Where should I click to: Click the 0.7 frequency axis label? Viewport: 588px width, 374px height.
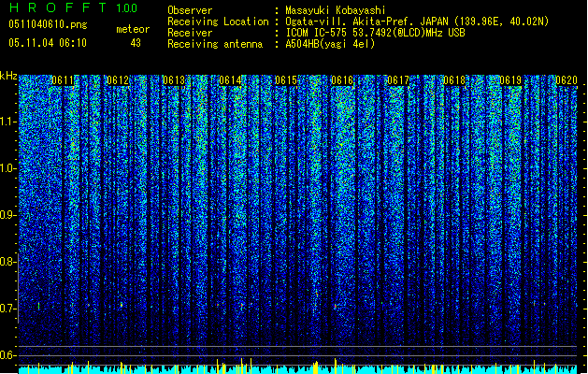(7, 309)
